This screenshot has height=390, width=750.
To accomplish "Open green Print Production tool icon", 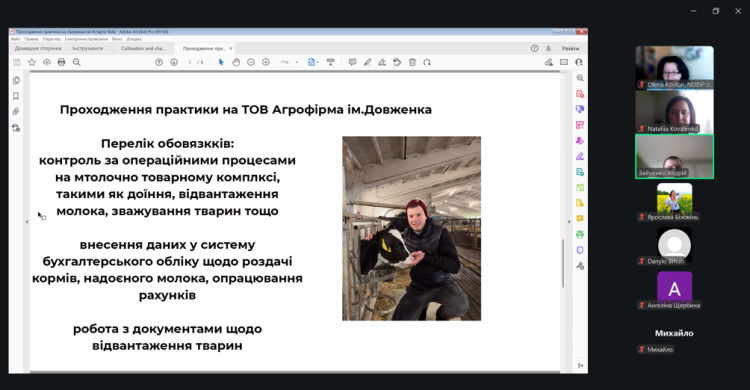I will click(x=580, y=234).
